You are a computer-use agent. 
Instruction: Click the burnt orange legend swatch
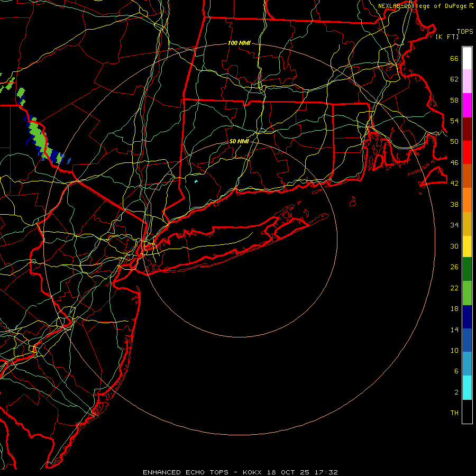pos(467,176)
